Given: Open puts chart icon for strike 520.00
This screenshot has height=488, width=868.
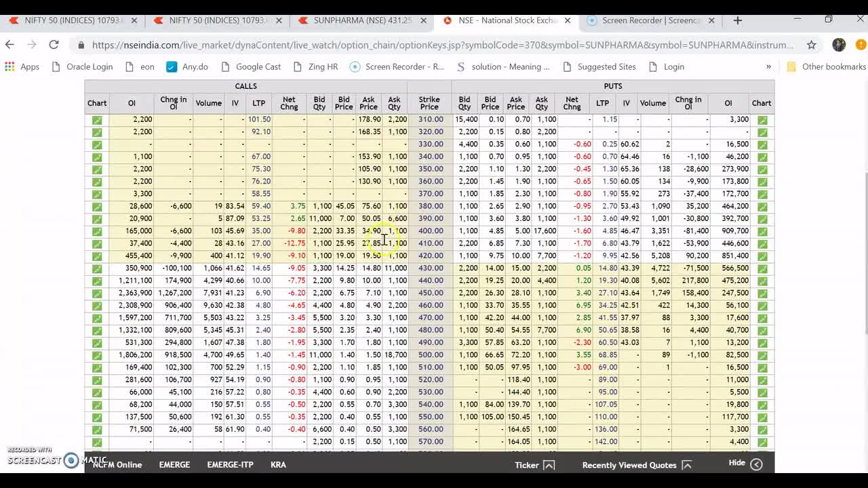Looking at the screenshot, I should tap(762, 380).
